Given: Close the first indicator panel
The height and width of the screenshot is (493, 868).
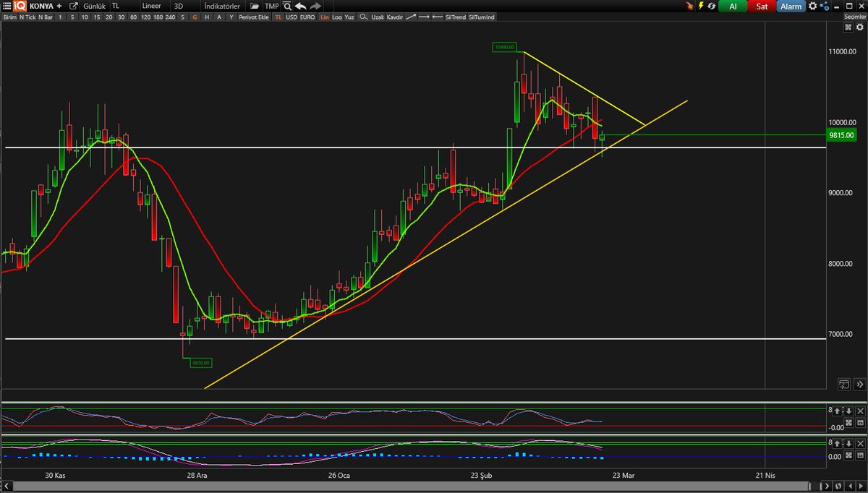Looking at the screenshot, I should click(x=860, y=411).
